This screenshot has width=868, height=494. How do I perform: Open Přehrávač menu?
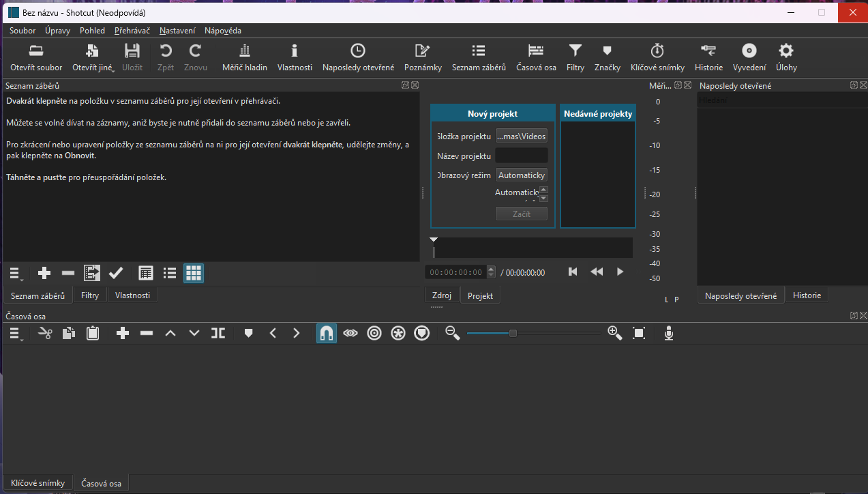click(x=132, y=31)
